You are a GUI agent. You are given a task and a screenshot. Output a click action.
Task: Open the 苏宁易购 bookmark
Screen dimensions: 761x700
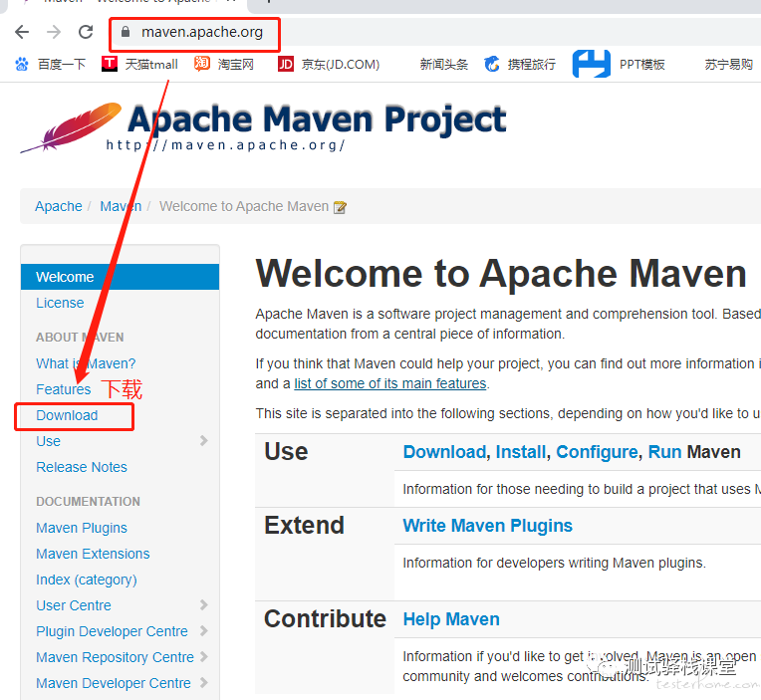click(728, 64)
